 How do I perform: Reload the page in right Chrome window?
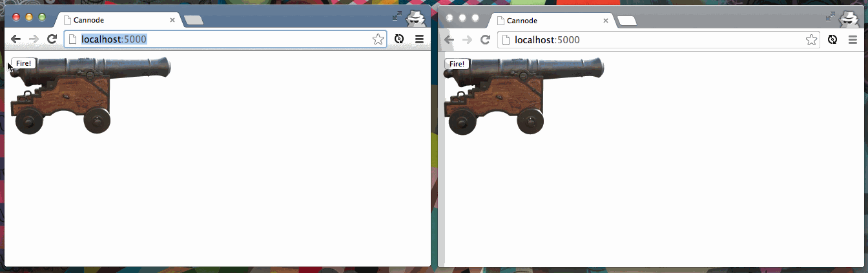point(486,40)
